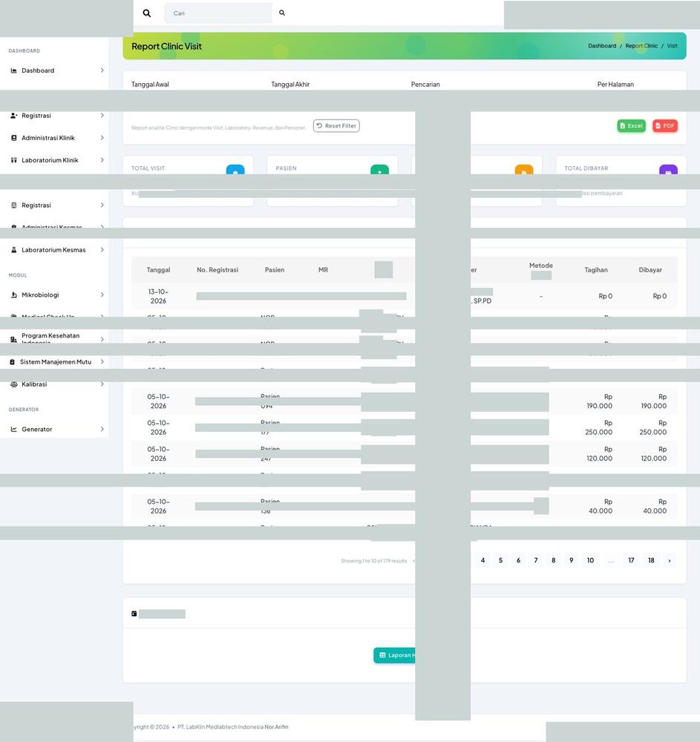Image resolution: width=700 pixels, height=742 pixels.
Task: Click the No. Registrasi column header
Action: 217,270
